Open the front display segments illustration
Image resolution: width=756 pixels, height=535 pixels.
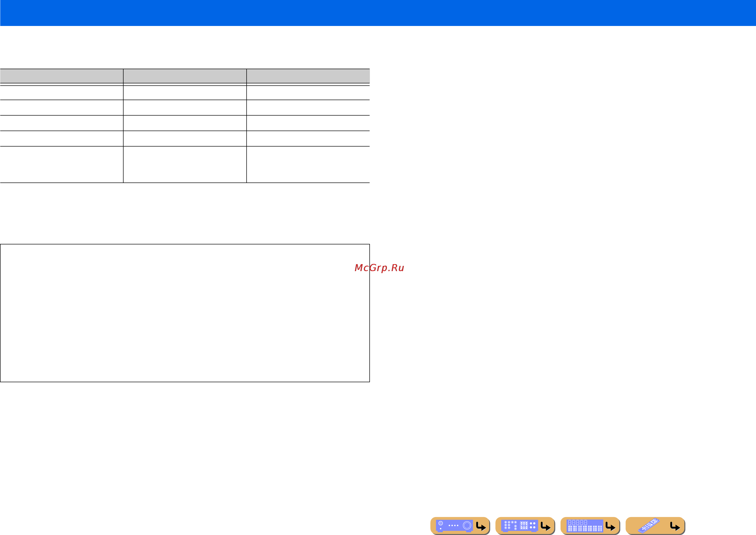(585, 526)
